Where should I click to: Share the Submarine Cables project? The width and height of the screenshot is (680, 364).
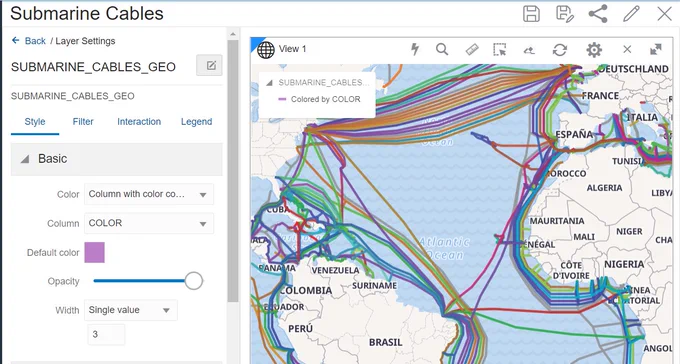pyautogui.click(x=598, y=14)
